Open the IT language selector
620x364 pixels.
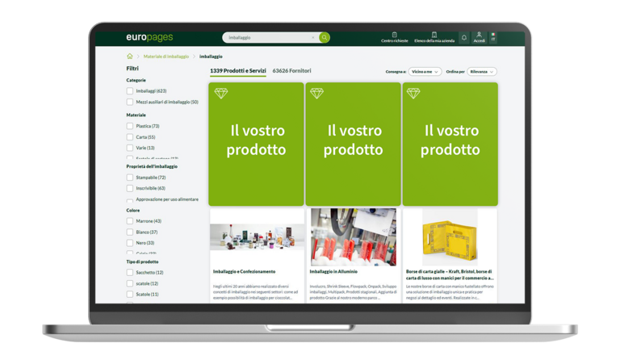(x=493, y=37)
